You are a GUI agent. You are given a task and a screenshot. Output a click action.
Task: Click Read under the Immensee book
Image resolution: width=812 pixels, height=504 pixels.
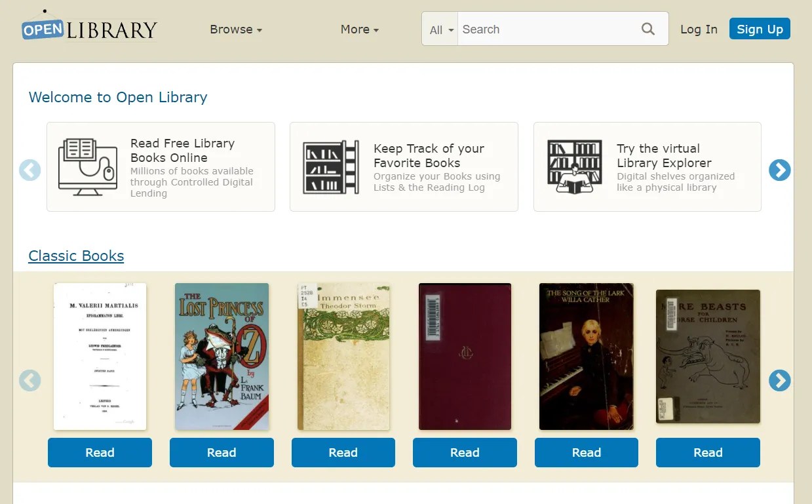pos(343,453)
